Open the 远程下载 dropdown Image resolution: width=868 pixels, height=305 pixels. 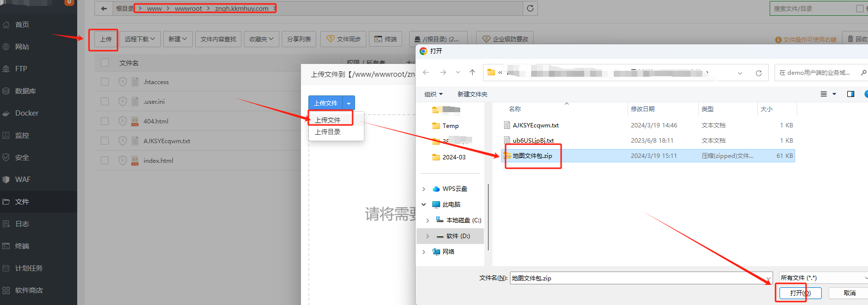140,39
